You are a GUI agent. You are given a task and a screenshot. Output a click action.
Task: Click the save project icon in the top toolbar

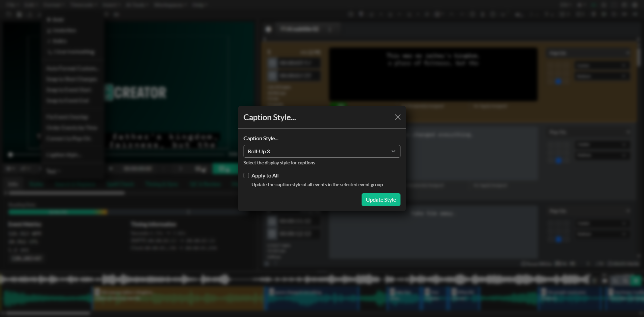19,14
